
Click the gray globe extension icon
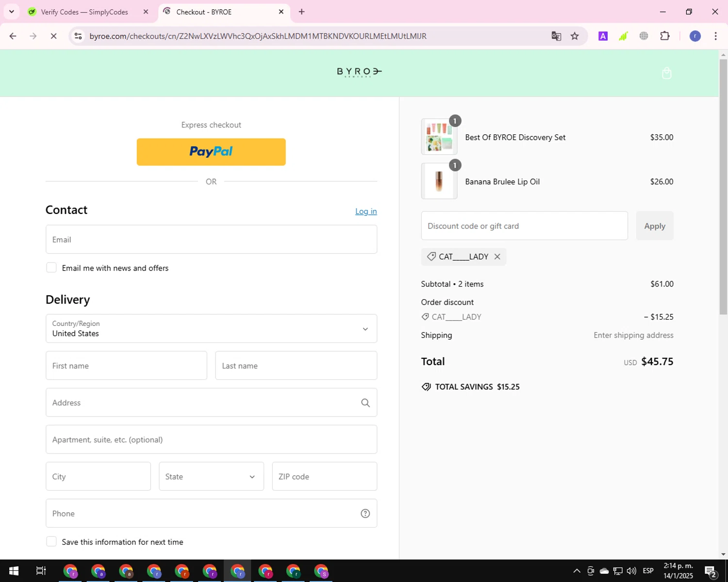click(x=644, y=36)
